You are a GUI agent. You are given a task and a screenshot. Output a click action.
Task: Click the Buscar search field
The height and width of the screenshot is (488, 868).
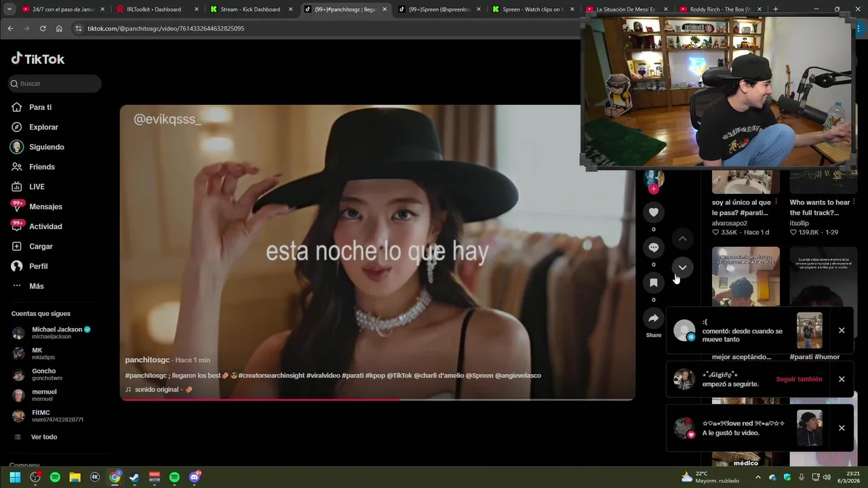click(x=55, y=83)
